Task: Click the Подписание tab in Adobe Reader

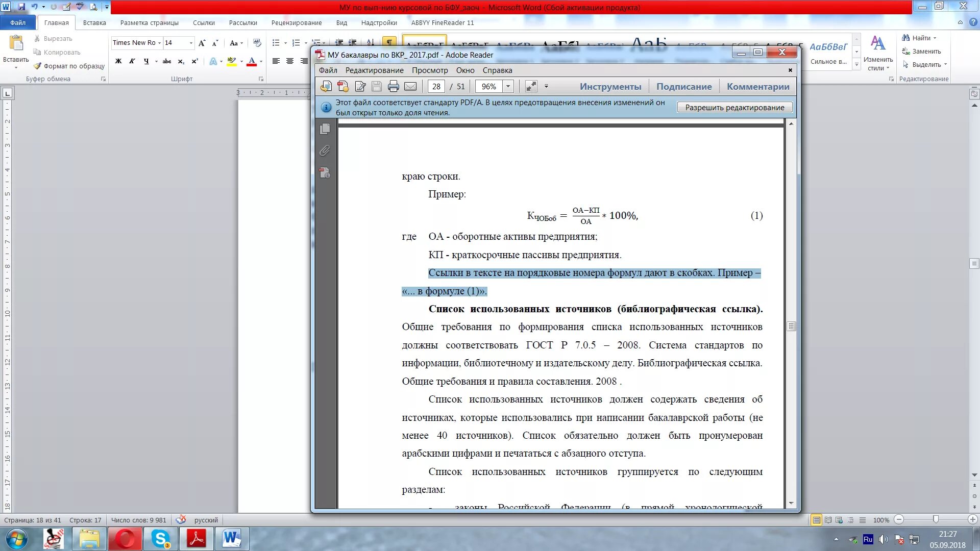Action: [x=684, y=86]
